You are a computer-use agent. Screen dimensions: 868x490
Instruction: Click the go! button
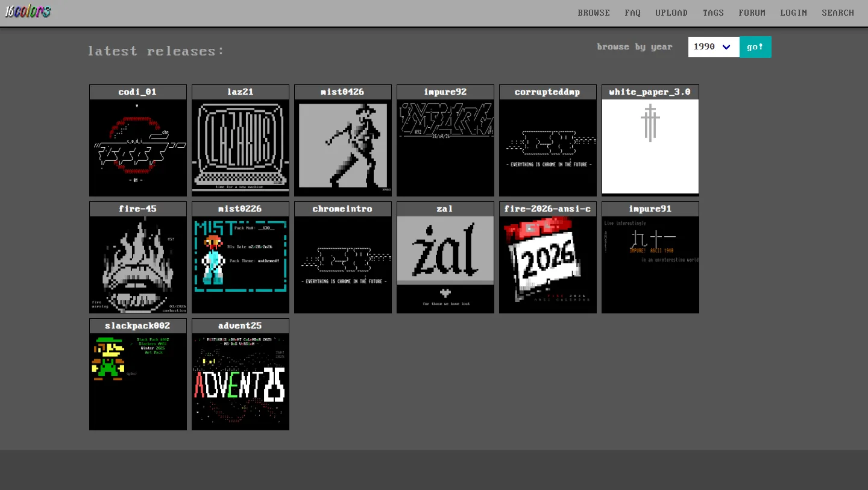point(755,47)
